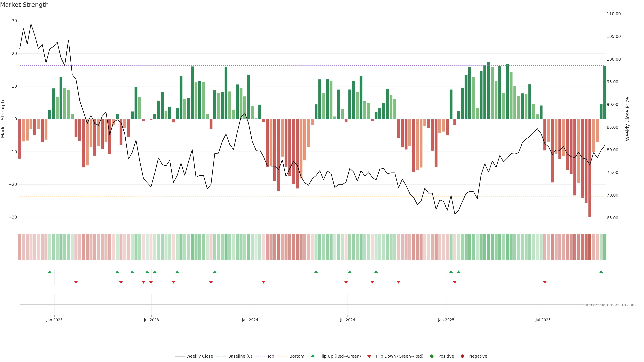This screenshot has height=362, width=644.
Task: Toggle the Baseline (0) legend entry
Action: tap(240, 356)
